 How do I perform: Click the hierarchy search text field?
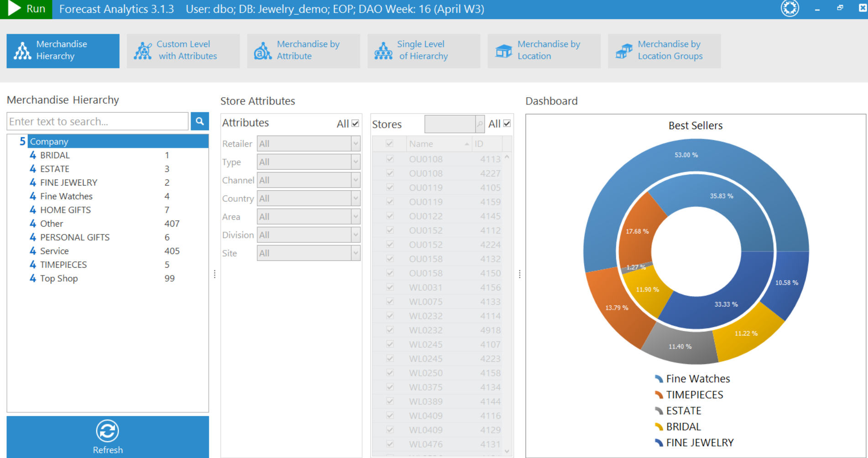click(x=98, y=121)
